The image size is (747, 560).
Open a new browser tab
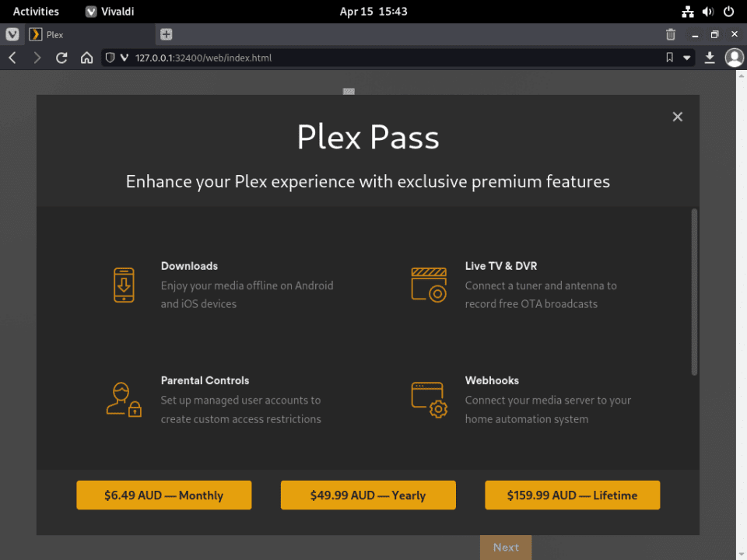click(166, 34)
